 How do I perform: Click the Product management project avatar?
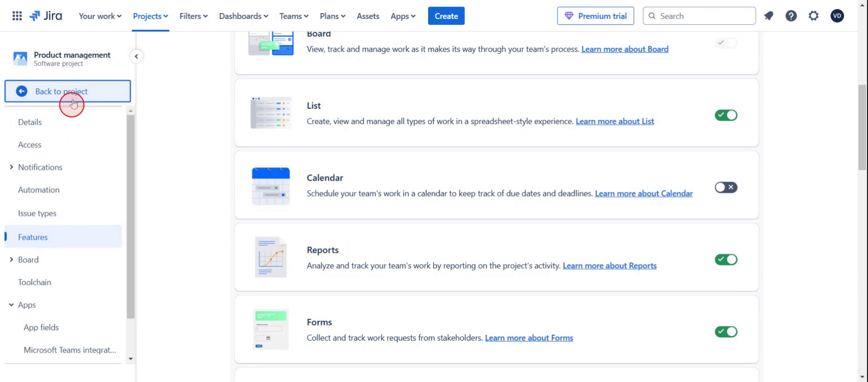[x=20, y=59]
